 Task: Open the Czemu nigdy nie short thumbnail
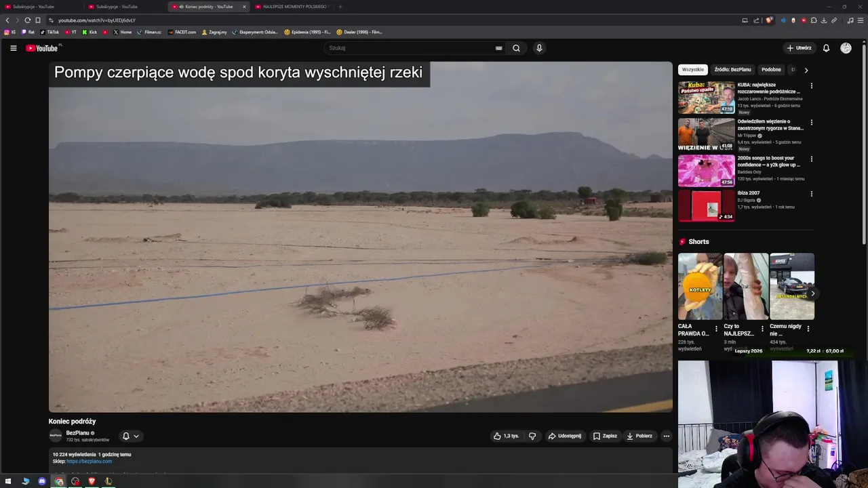(792, 287)
